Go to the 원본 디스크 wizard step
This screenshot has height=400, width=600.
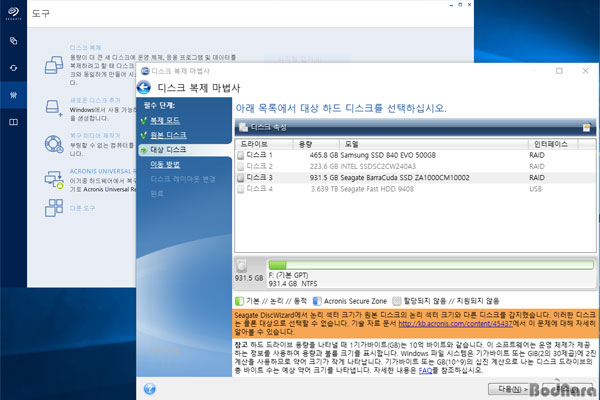(x=168, y=135)
